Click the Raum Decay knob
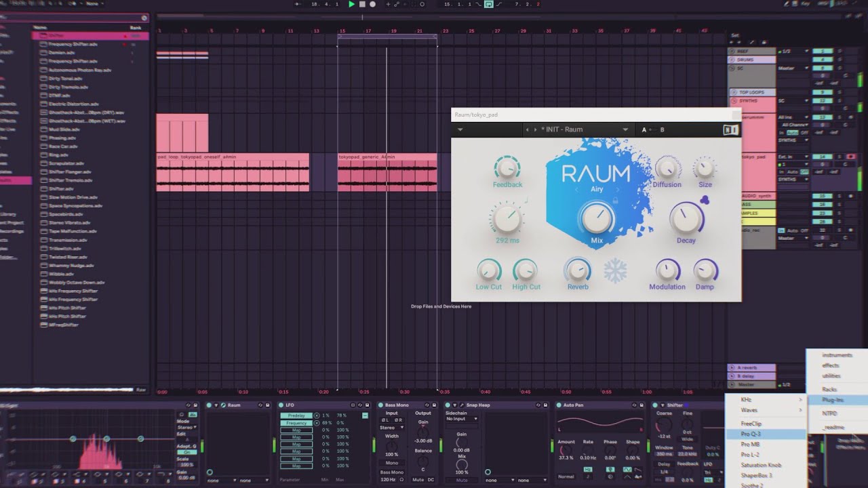The width and height of the screenshot is (868, 488). [x=686, y=218]
